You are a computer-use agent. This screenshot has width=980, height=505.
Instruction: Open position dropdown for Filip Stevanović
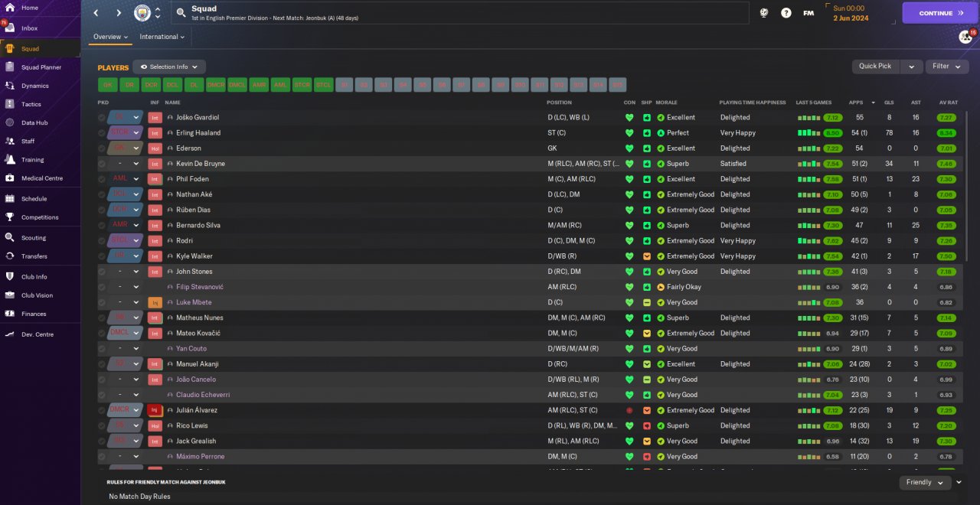(x=136, y=287)
